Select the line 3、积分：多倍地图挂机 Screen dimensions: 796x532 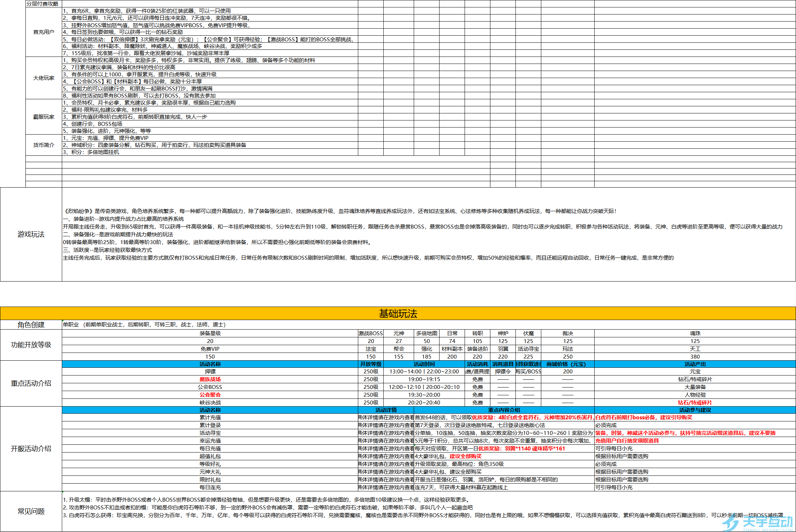pos(91,152)
